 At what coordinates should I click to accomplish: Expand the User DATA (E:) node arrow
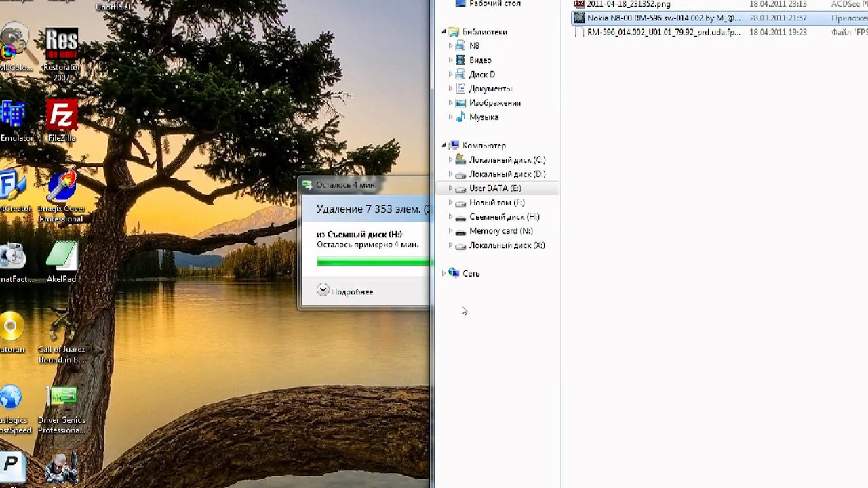[450, 188]
